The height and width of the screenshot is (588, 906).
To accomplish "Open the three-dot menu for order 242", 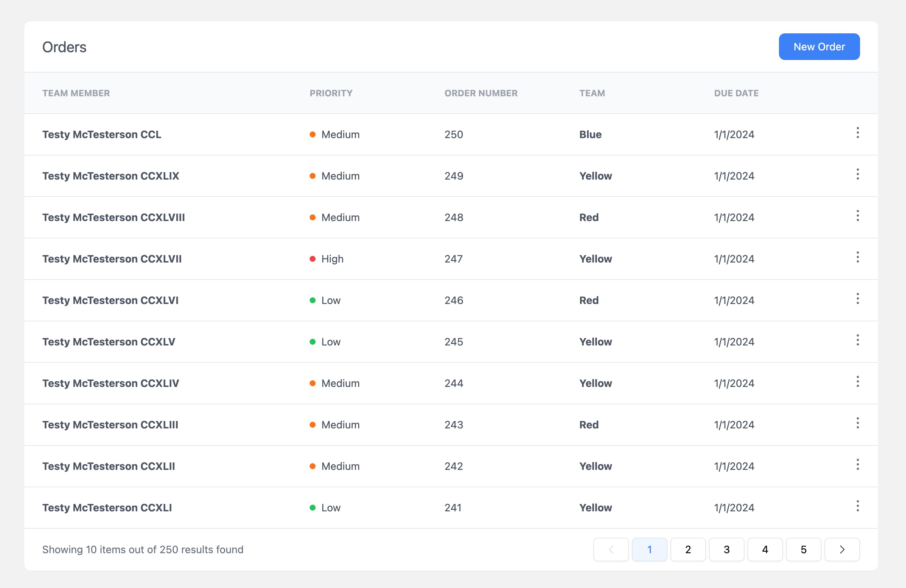I will [857, 465].
